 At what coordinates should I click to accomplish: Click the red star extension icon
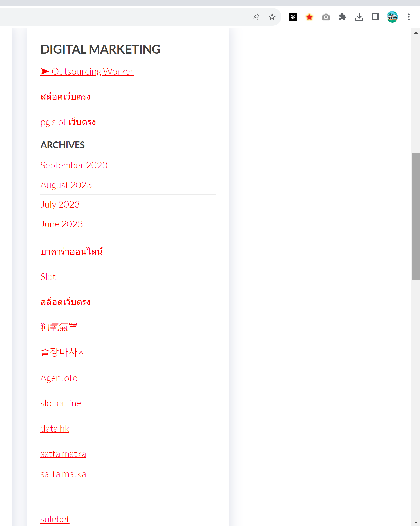(x=309, y=17)
